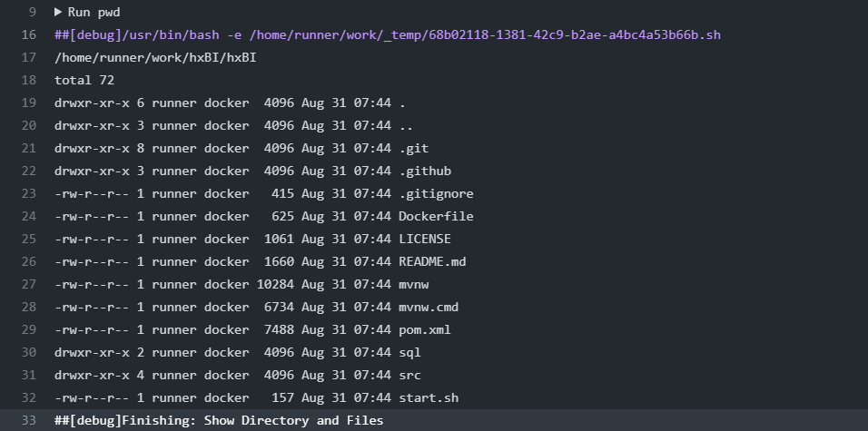Screen dimensions: 868x431
Task: Click the .gitignore file name
Action: pyautogui.click(x=436, y=194)
